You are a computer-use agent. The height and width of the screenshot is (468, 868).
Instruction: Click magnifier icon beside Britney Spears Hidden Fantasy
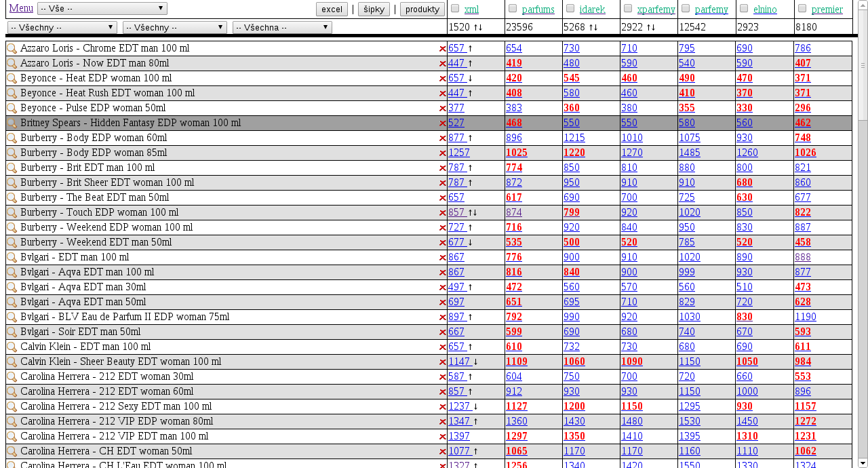coord(12,123)
